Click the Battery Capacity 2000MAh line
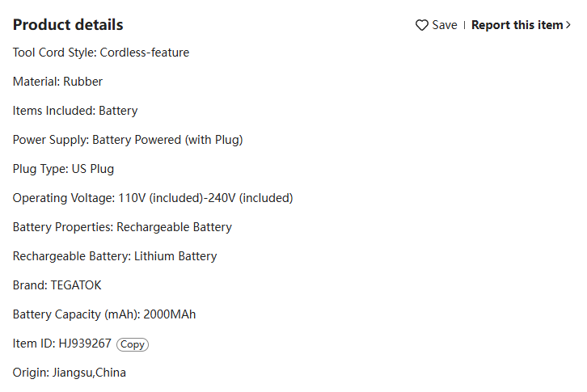The width and height of the screenshot is (587, 392). coord(104,314)
